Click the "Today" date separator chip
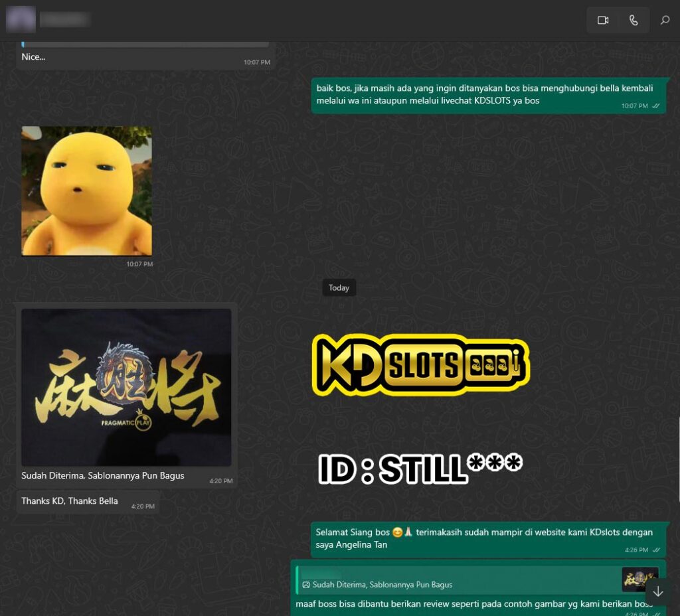Screen dimensions: 680x616 point(339,287)
